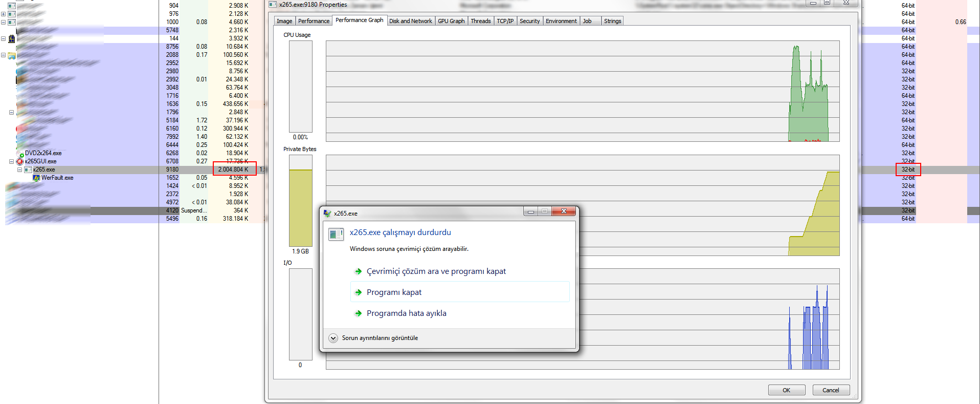Click 'Sorun ayrıntılarını görüntüle' text
The width and height of the screenshot is (980, 404).
(x=380, y=338)
